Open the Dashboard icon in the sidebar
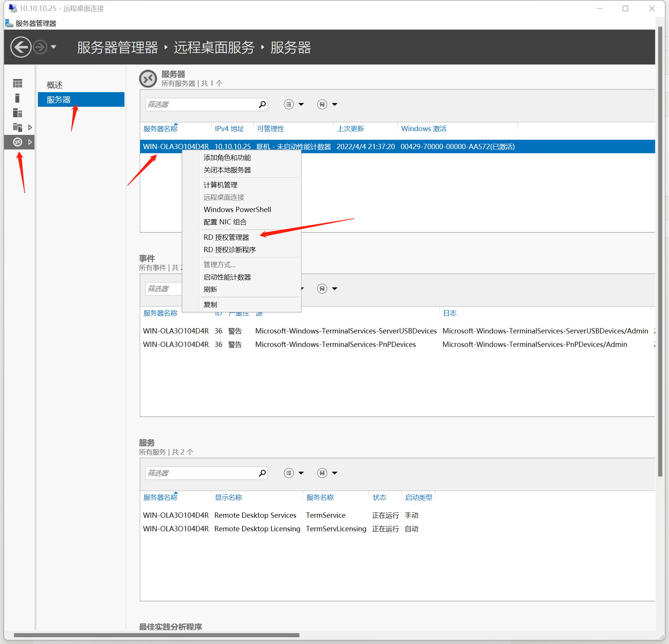This screenshot has height=644, width=669. tap(18, 83)
